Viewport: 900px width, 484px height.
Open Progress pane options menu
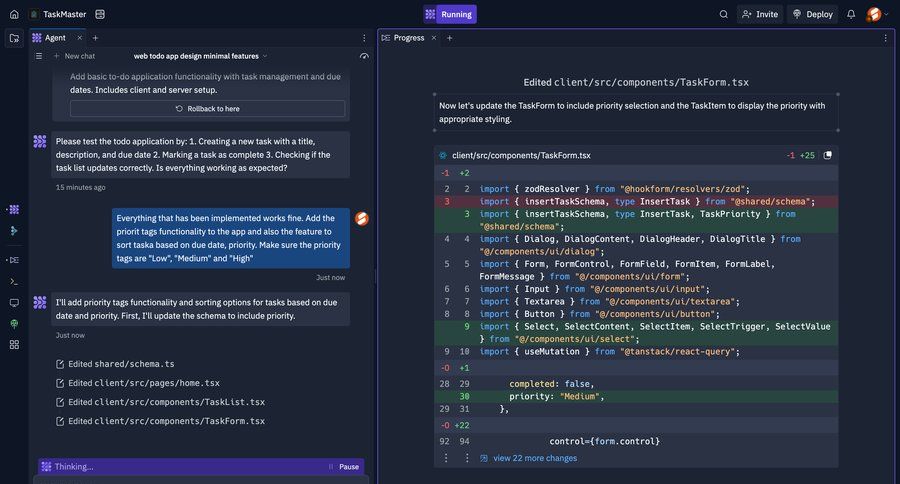coord(885,38)
